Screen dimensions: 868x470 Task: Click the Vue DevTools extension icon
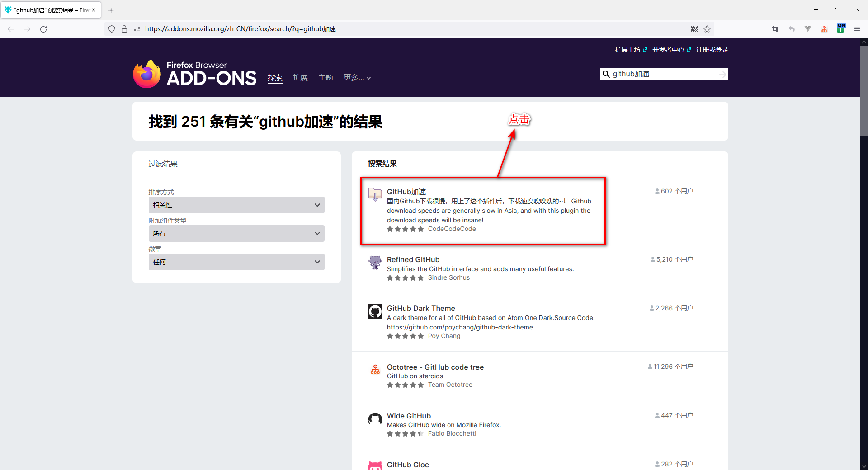(808, 28)
